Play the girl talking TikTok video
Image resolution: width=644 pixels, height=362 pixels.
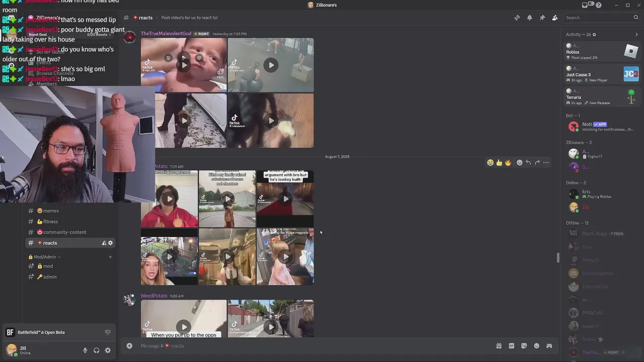click(x=169, y=257)
